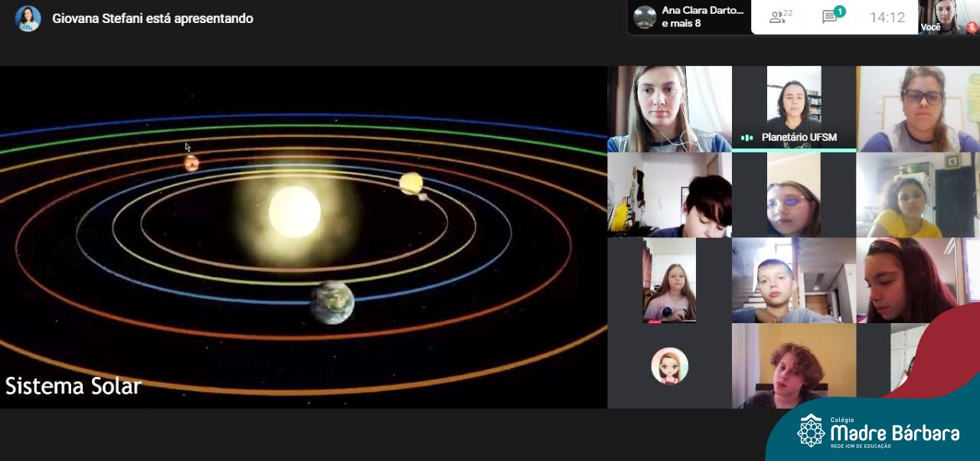
Task: Click the Ana Clara profile picture in the top bar
Action: 645,17
